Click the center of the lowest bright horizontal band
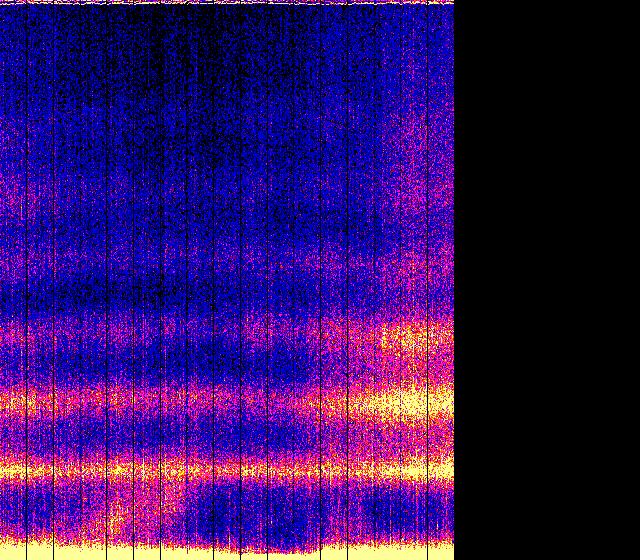 click(227, 468)
